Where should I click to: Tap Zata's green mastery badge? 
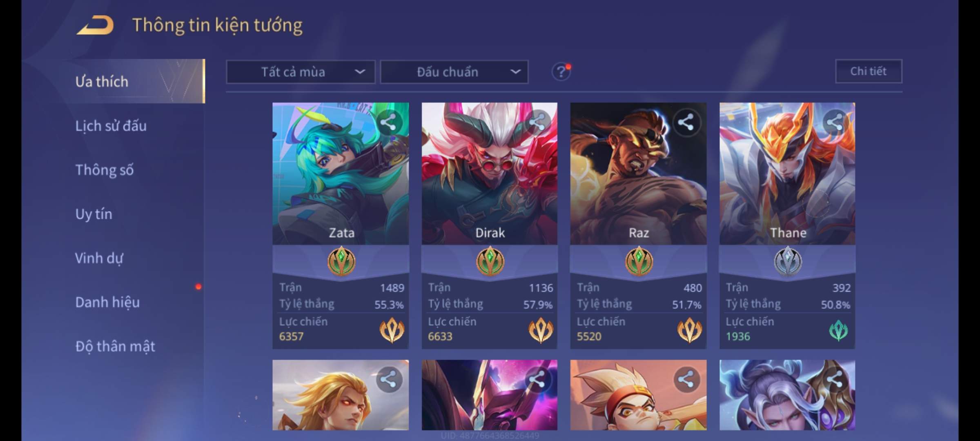coord(341,261)
